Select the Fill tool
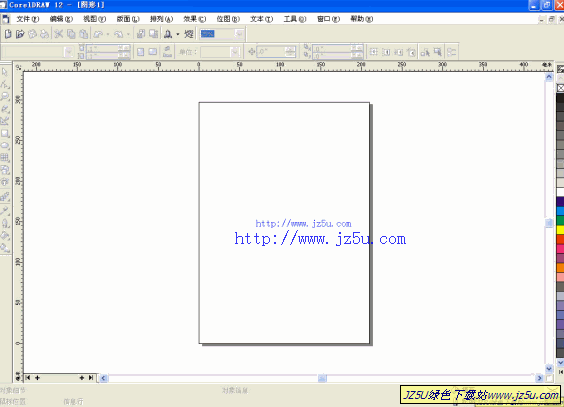Image resolution: width=564 pixels, height=407 pixels. [5, 236]
